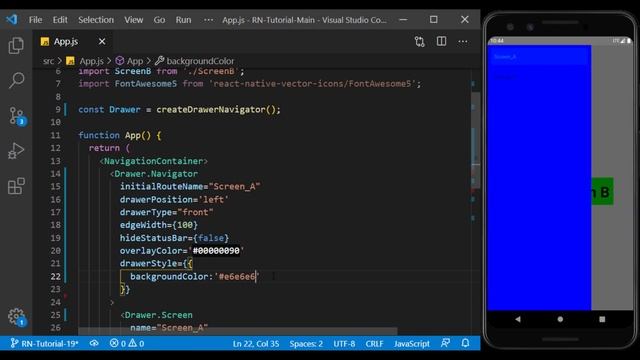Open the View menu
The image size is (640, 360).
coord(133,20)
